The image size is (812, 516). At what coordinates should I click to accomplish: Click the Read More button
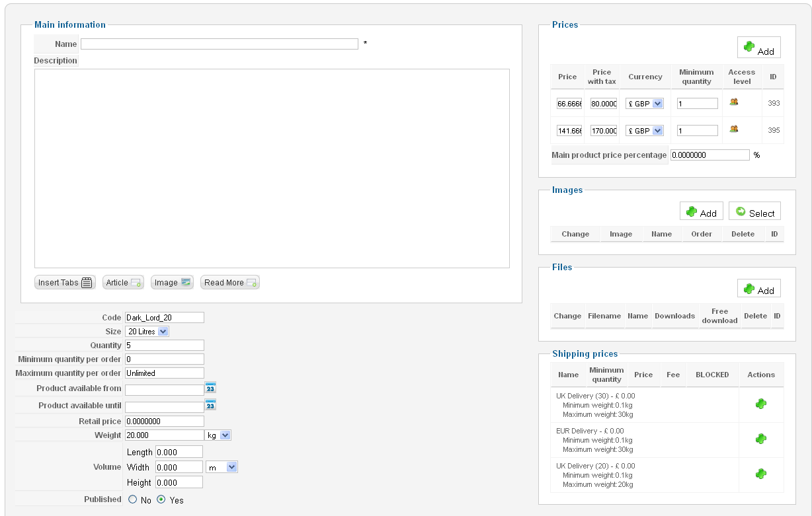[x=229, y=283]
